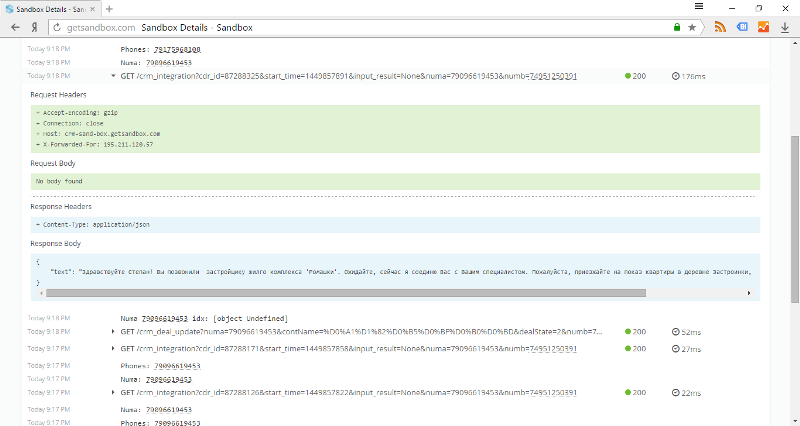Open the RSS feed extension icon
This screenshot has width=800, height=426.
pyautogui.click(x=720, y=28)
